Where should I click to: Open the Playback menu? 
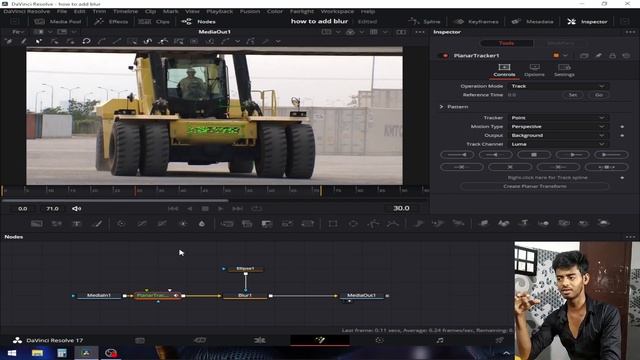coord(220,11)
